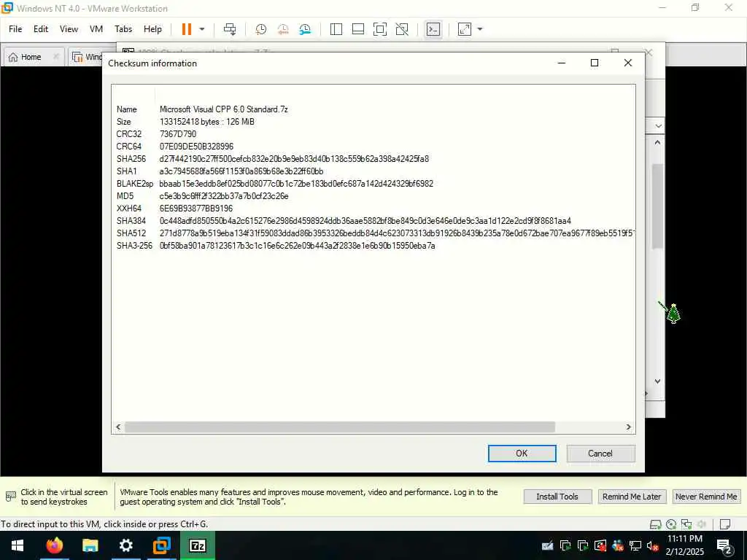Click the 7-Zip taskbar icon

[197, 545]
